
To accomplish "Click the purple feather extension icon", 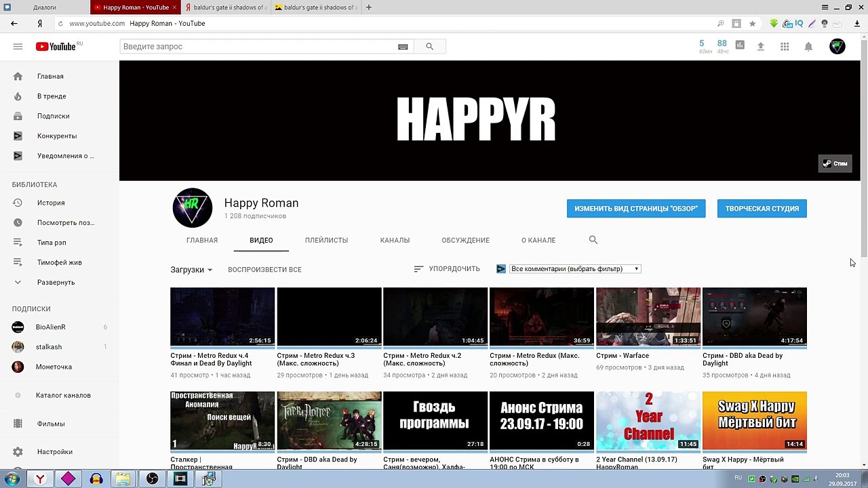I will pyautogui.click(x=812, y=24).
